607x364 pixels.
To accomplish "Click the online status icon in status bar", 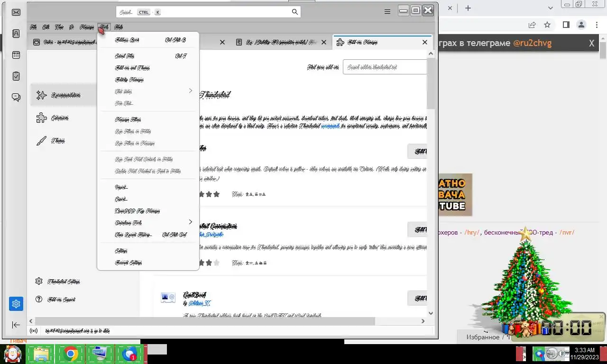I will coord(34,331).
